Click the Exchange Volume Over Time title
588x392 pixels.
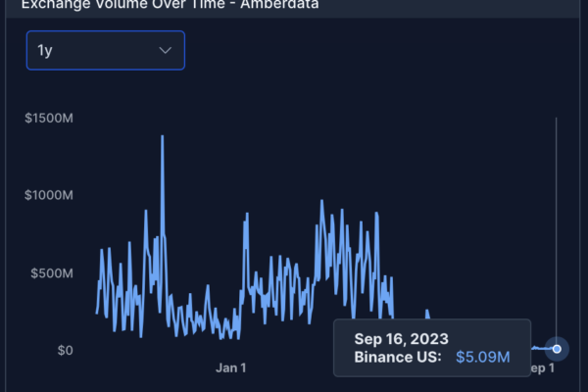(x=170, y=5)
